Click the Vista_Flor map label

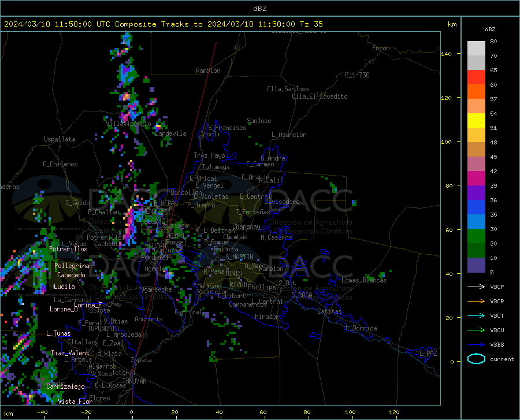click(x=75, y=402)
